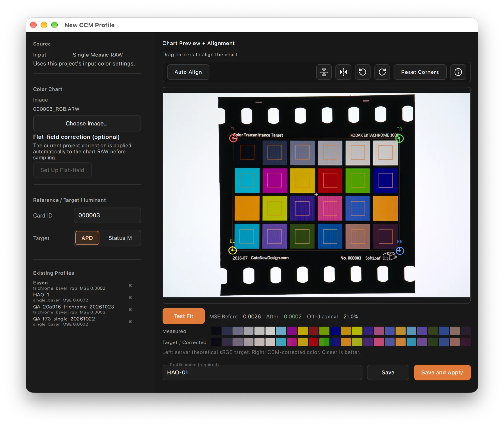Remove QA-f73-single-20261022 profile

click(130, 321)
